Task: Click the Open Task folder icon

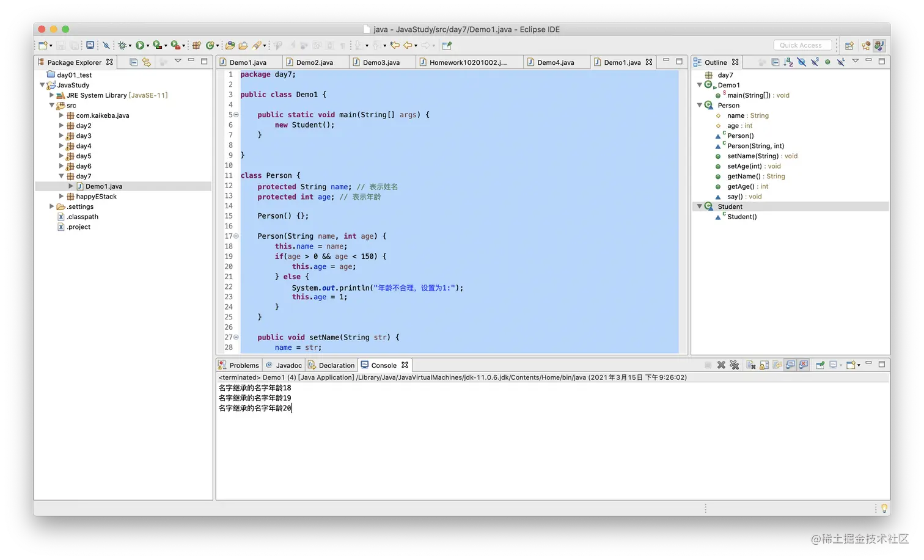Action: [x=243, y=45]
